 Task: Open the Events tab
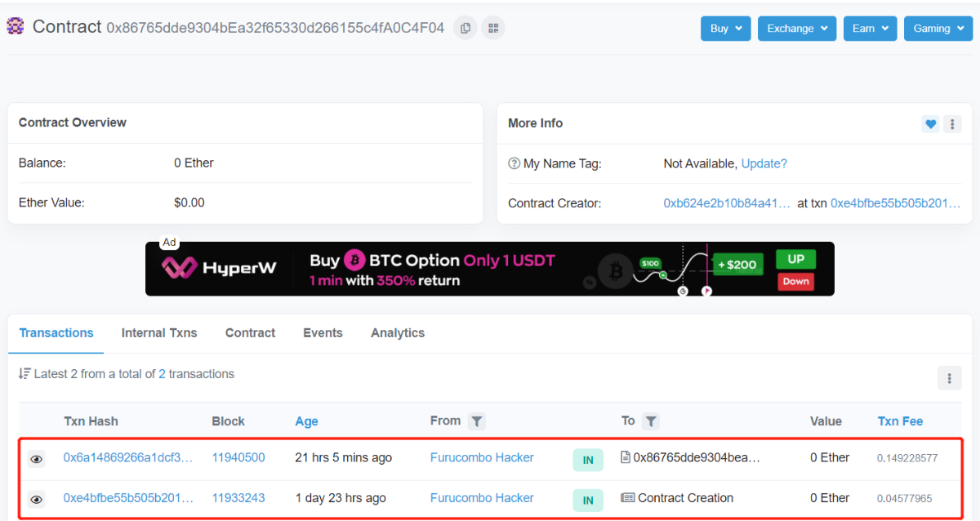tap(323, 333)
